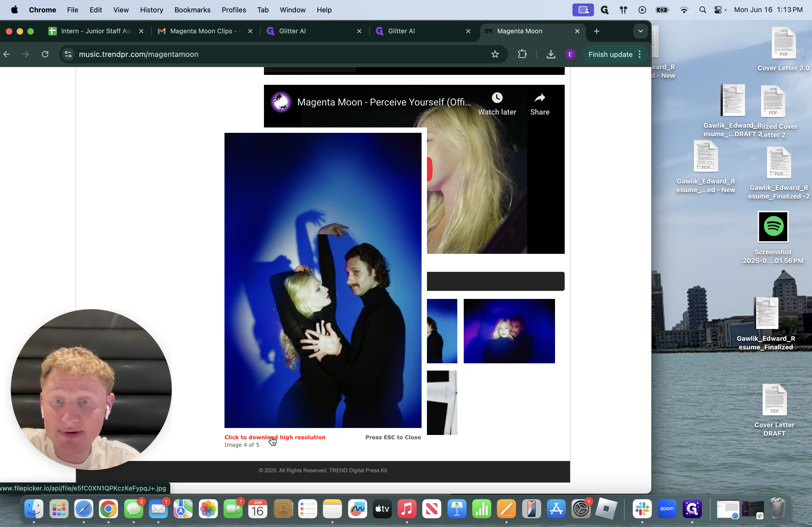Viewport: 812px width, 527px height.
Task: Open the profile avatar E
Action: click(570, 54)
